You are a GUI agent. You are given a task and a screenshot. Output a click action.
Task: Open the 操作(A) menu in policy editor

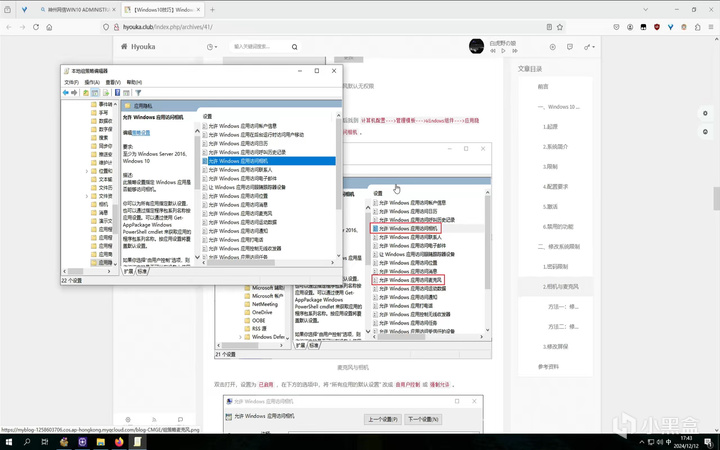click(92, 82)
